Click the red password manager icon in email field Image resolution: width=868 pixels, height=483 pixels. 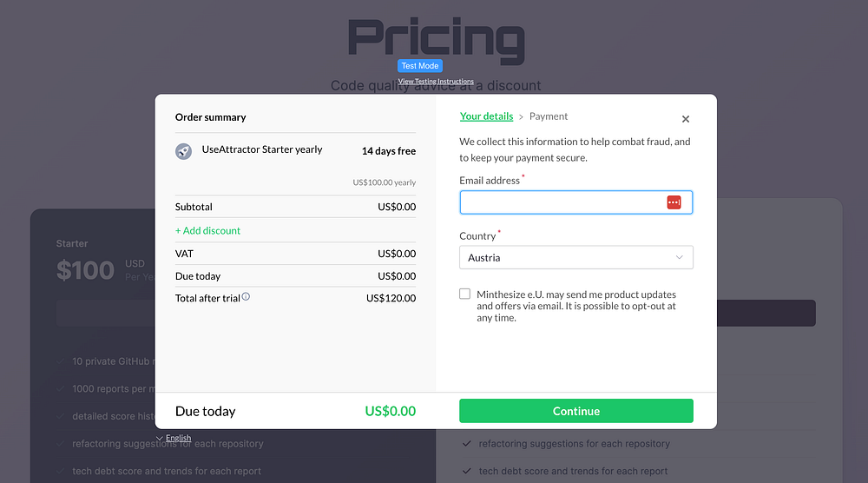(x=674, y=202)
